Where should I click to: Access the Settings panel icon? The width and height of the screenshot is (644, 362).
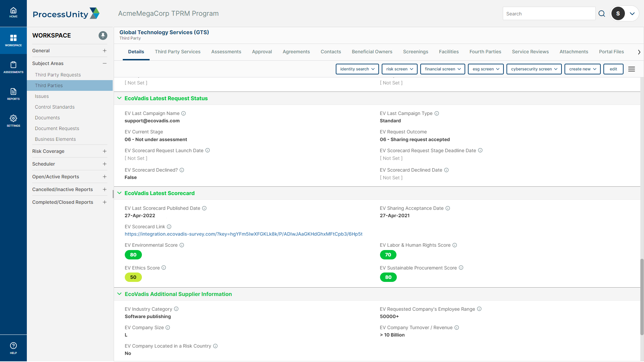click(x=13, y=118)
